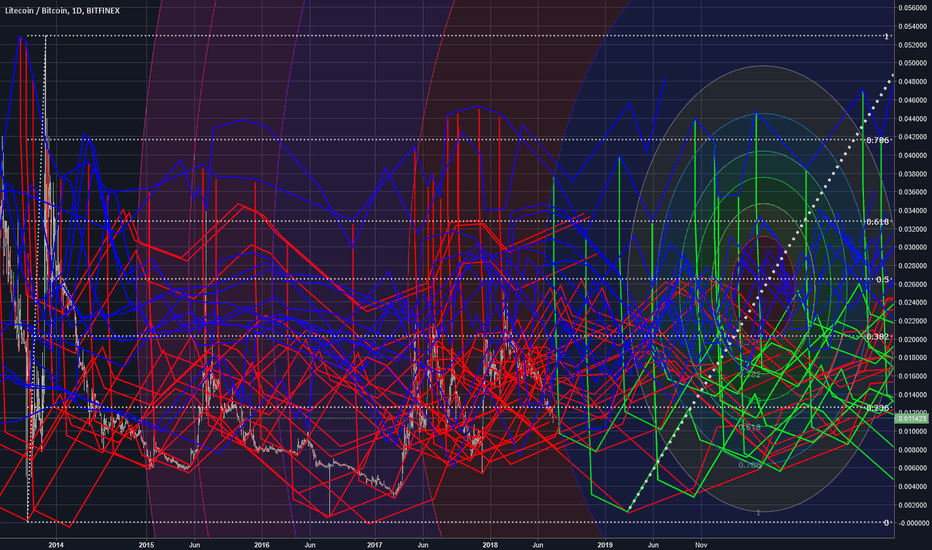Click the 0.034000 price axis label
This screenshot has width=932, height=550.
(x=914, y=210)
